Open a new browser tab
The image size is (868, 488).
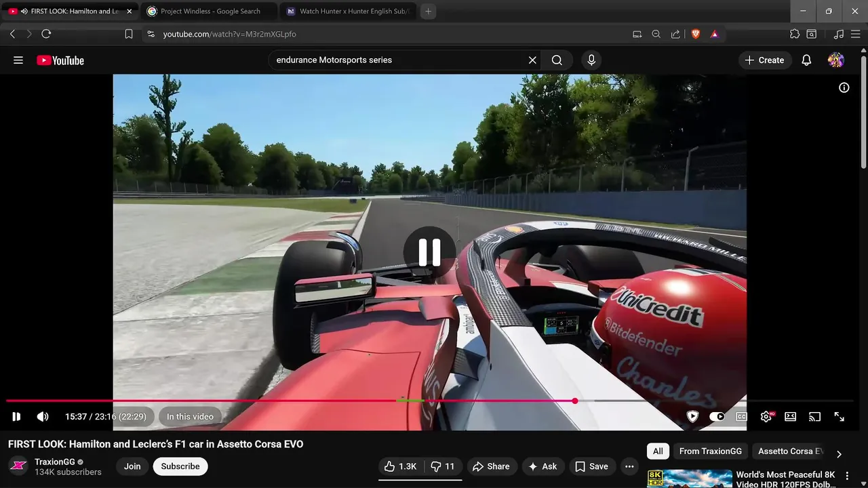(428, 12)
